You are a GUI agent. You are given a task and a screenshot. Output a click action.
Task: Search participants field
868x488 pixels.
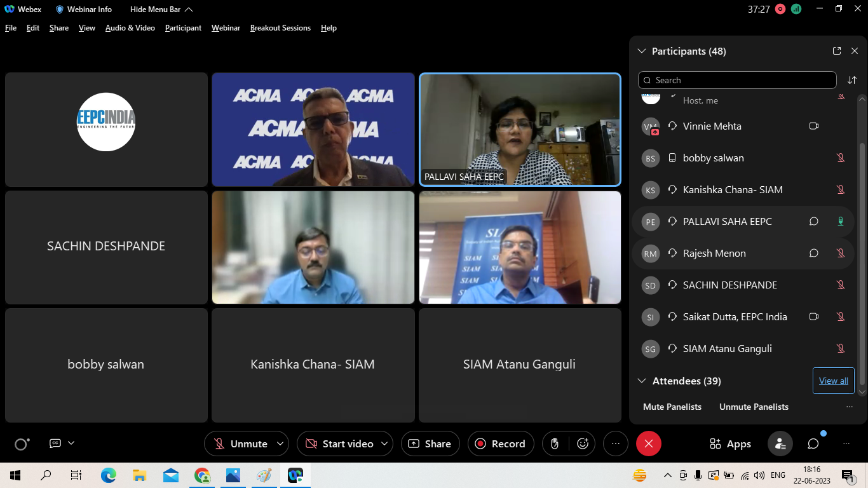(737, 80)
